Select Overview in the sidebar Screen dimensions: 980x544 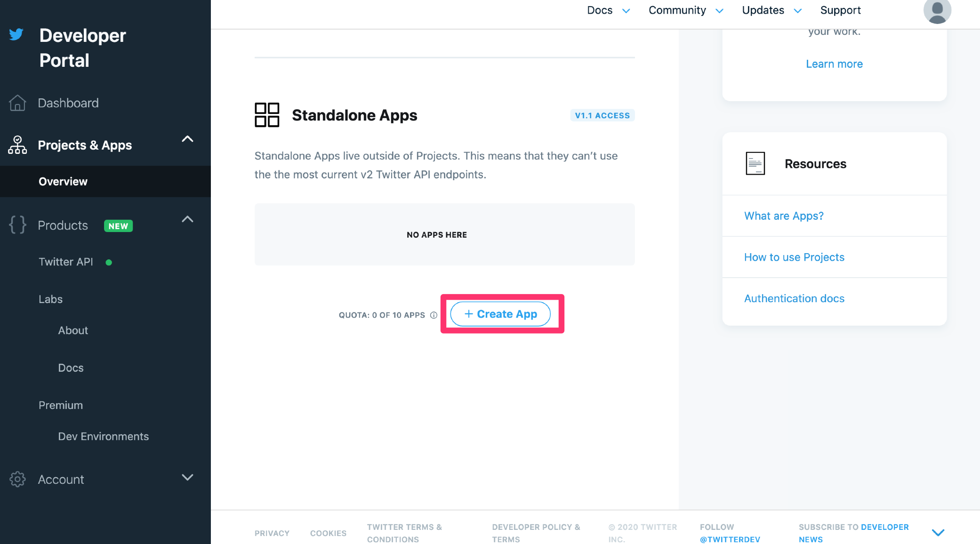pos(63,182)
